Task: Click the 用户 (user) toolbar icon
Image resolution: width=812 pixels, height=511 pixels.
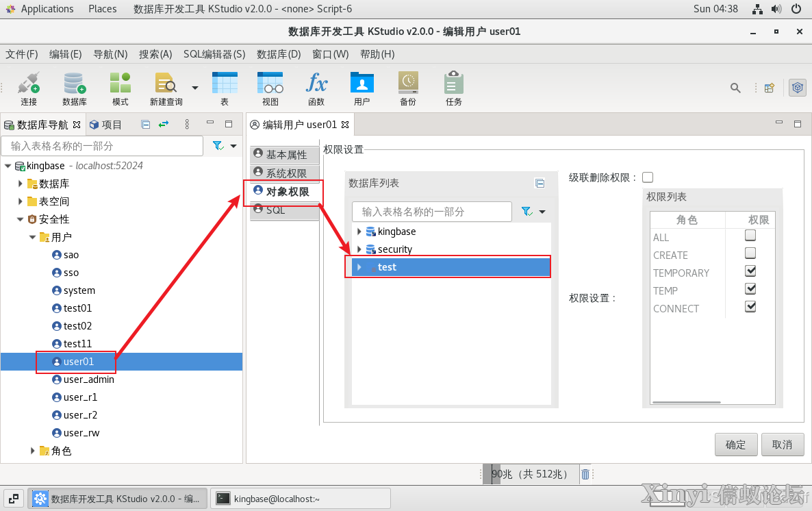Action: 362,88
